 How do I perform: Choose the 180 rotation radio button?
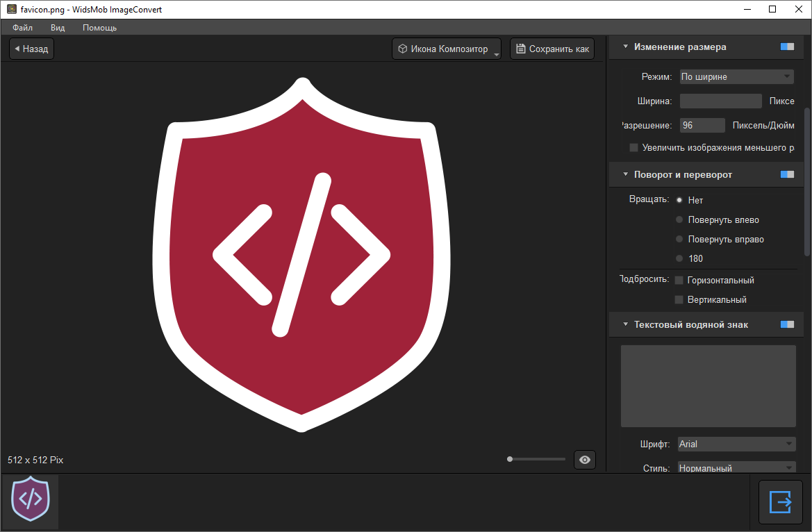[679, 258]
